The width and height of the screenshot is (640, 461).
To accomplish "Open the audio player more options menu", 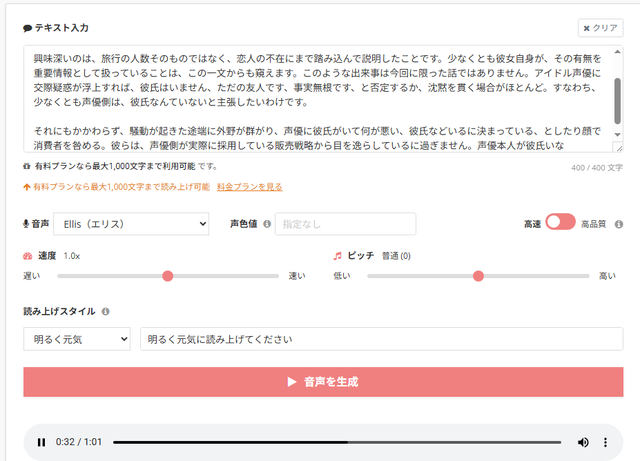I will pos(605,442).
